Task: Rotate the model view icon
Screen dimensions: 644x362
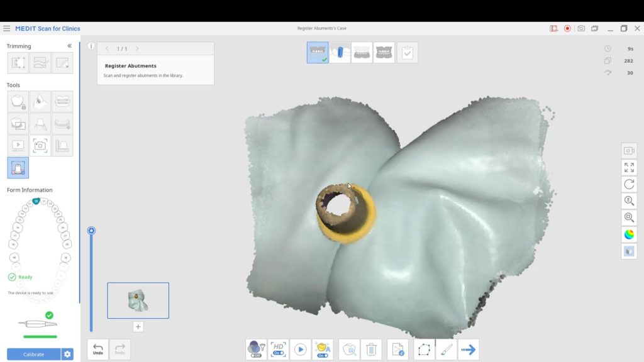Action: (x=629, y=184)
